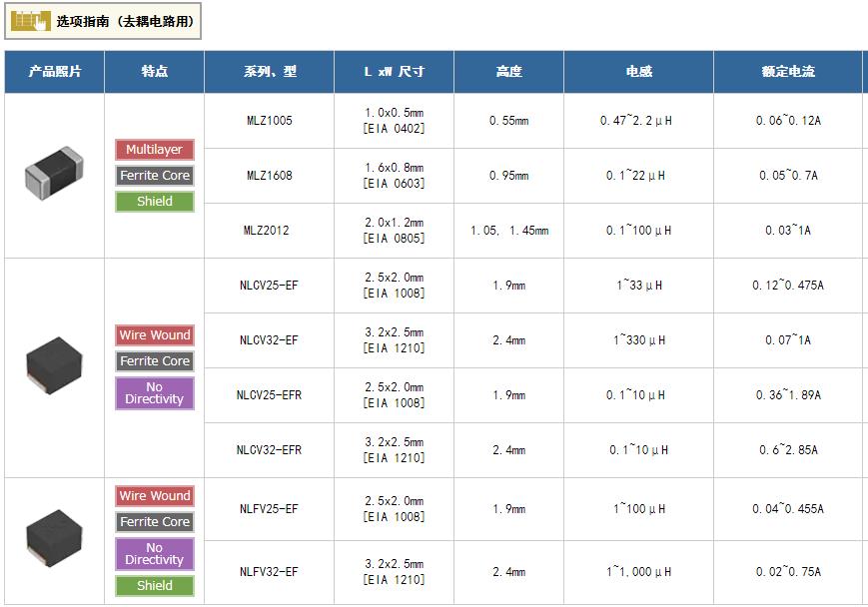Select Ferrite Core tag in MLZ row

(155, 176)
